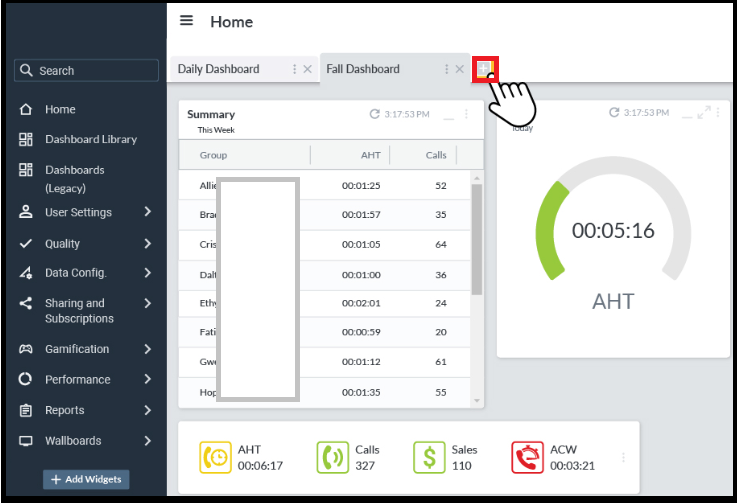
Task: Expand the Data Config. submenu
Action: 148,273
